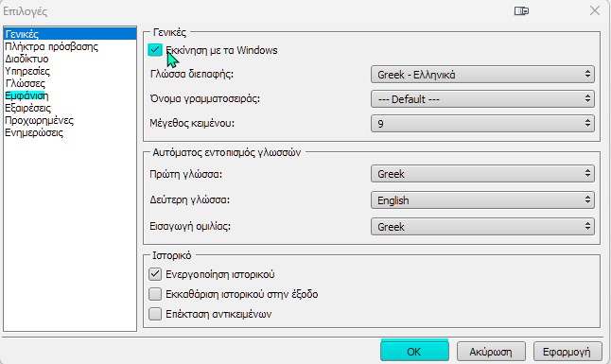This screenshot has height=364, width=611.
Task: Click the OK button
Action: tap(414, 351)
